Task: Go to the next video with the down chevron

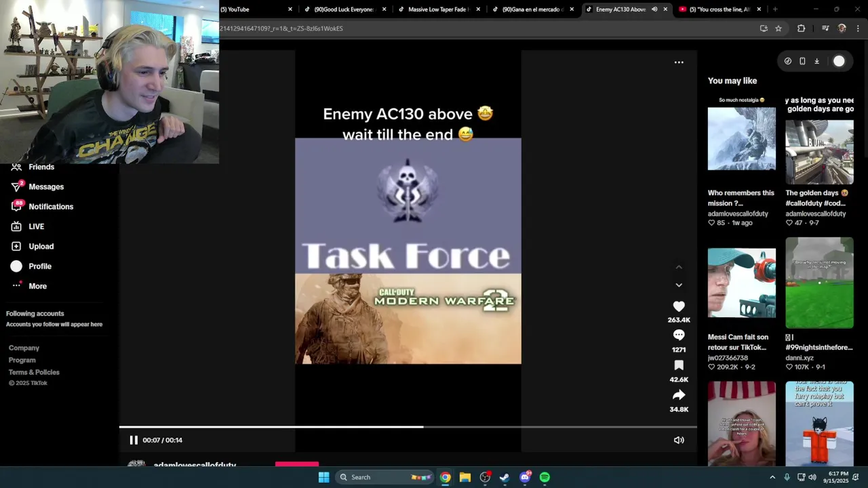Action: [x=679, y=285]
